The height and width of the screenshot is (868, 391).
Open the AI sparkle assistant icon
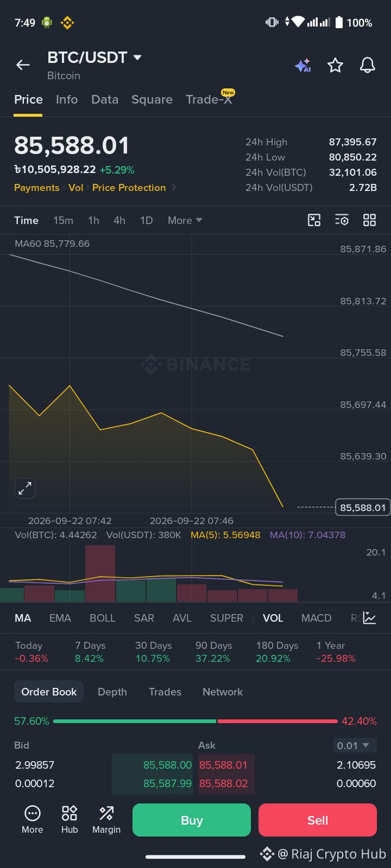[302, 65]
